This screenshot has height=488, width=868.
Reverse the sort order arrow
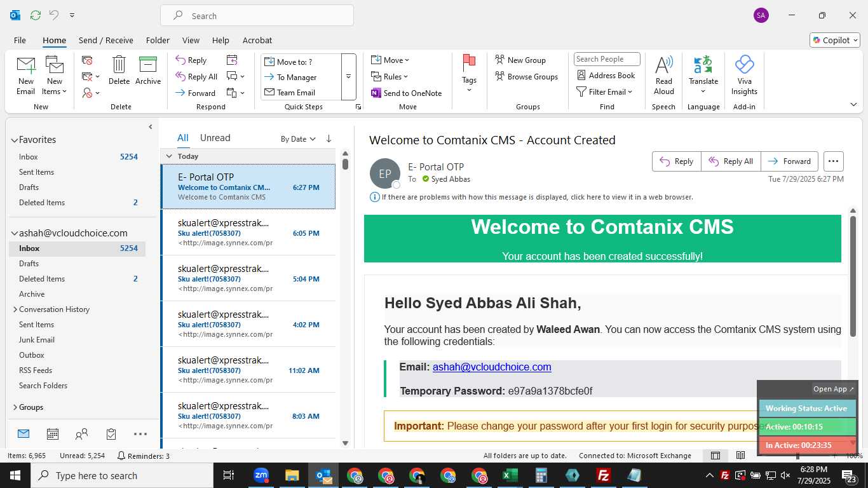pyautogui.click(x=329, y=139)
